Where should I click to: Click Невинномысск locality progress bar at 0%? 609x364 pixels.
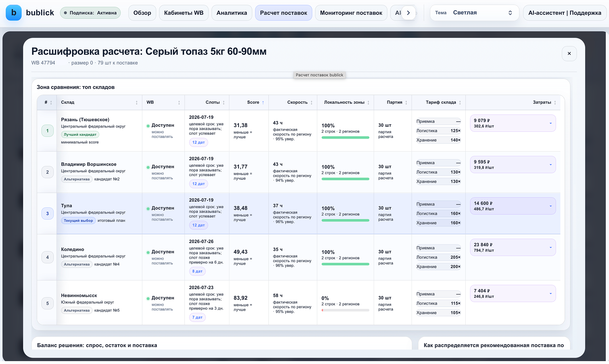(x=345, y=310)
